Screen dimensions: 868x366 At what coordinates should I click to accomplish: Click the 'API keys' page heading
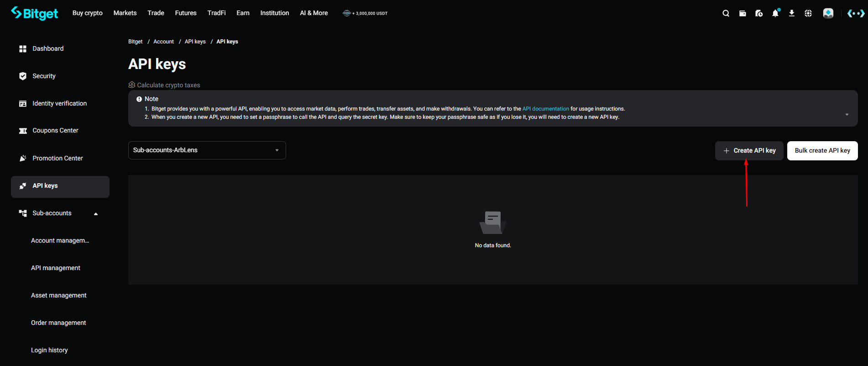point(157,64)
